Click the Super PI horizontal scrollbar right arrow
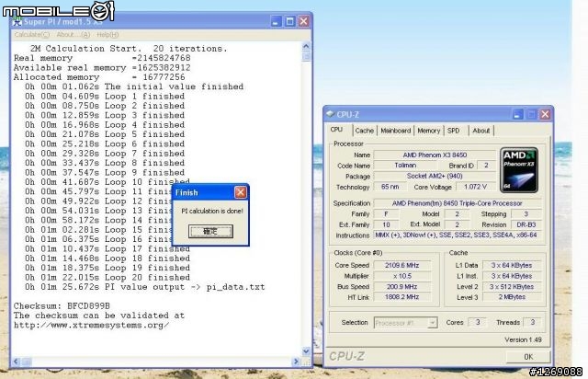The image size is (588, 379). click(x=296, y=362)
